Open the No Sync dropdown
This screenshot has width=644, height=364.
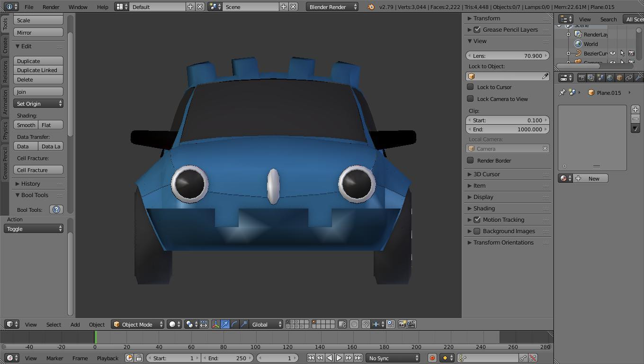click(393, 358)
